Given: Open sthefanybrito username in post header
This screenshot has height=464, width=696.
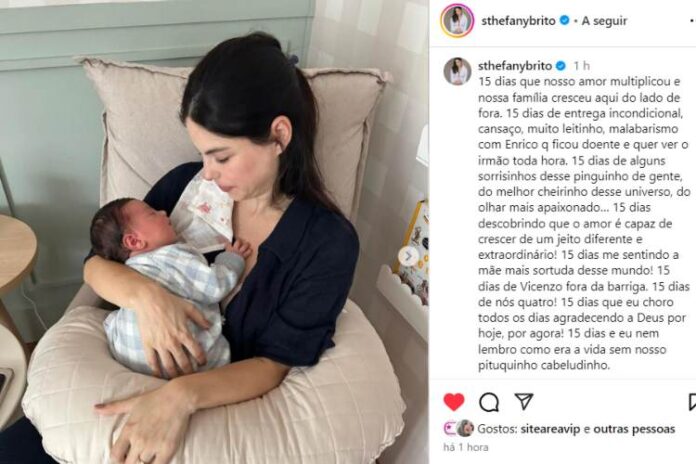Looking at the screenshot, I should (x=518, y=21).
